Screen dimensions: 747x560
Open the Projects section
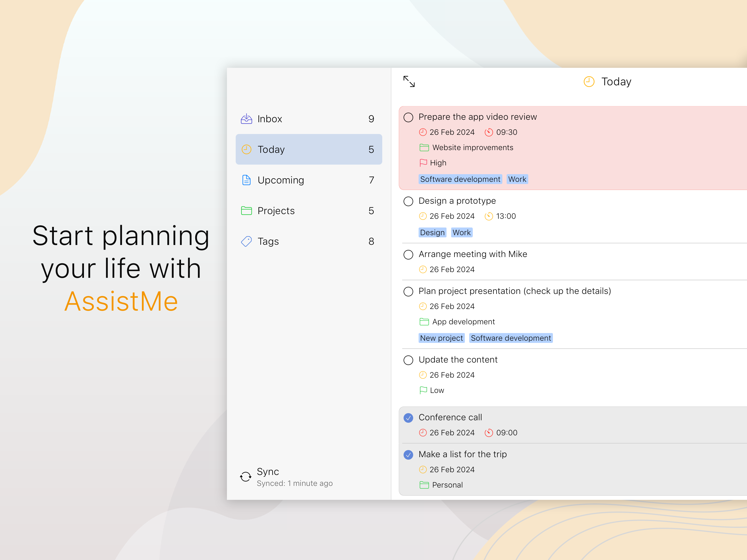[x=309, y=211]
